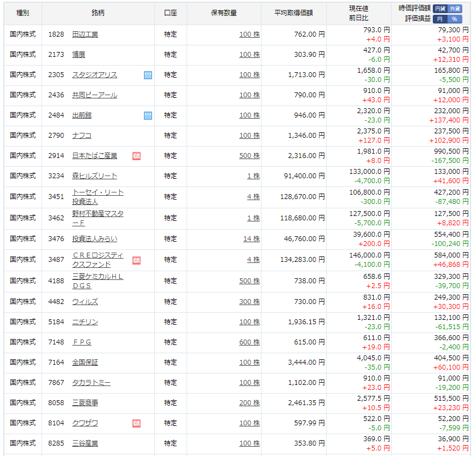Open the 三菱ケミカルＨＬＤＧＳ link
Image resolution: width=476 pixels, height=456 pixels.
pos(98,281)
